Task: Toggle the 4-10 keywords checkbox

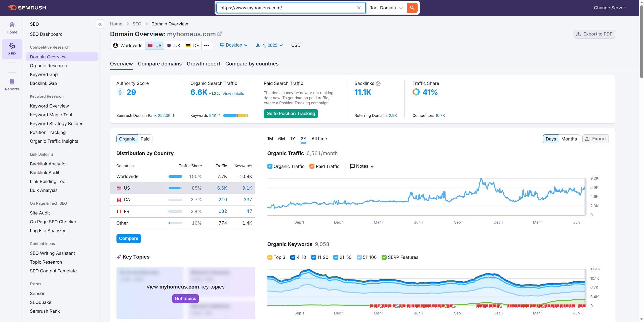Action: (293, 257)
